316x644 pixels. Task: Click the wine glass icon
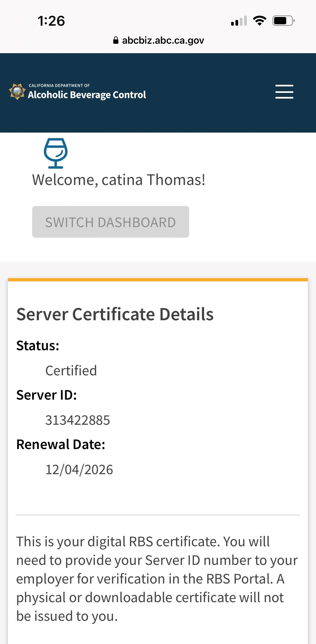pyautogui.click(x=56, y=153)
